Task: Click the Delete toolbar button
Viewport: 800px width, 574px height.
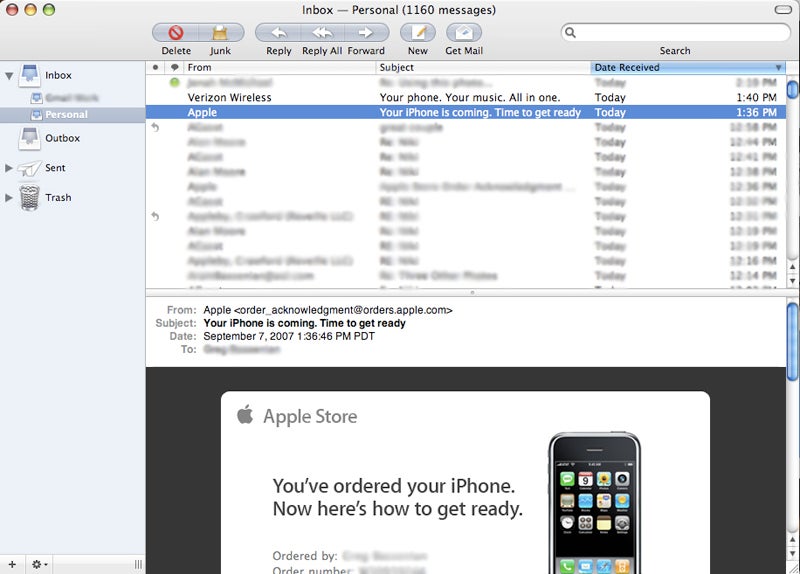Action: tap(176, 33)
